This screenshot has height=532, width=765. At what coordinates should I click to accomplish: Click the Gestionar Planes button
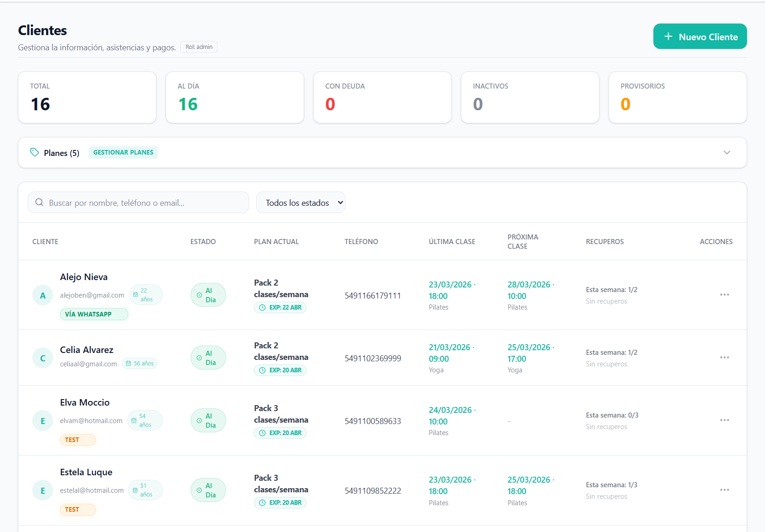(123, 152)
